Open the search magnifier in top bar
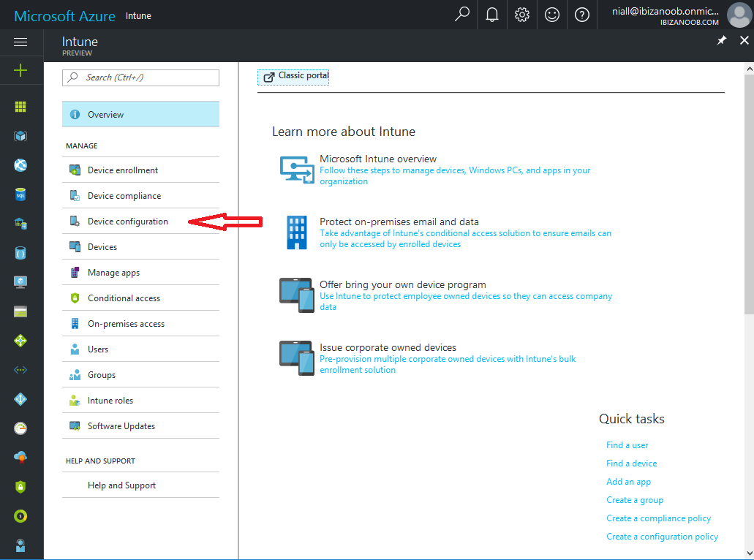 461,15
